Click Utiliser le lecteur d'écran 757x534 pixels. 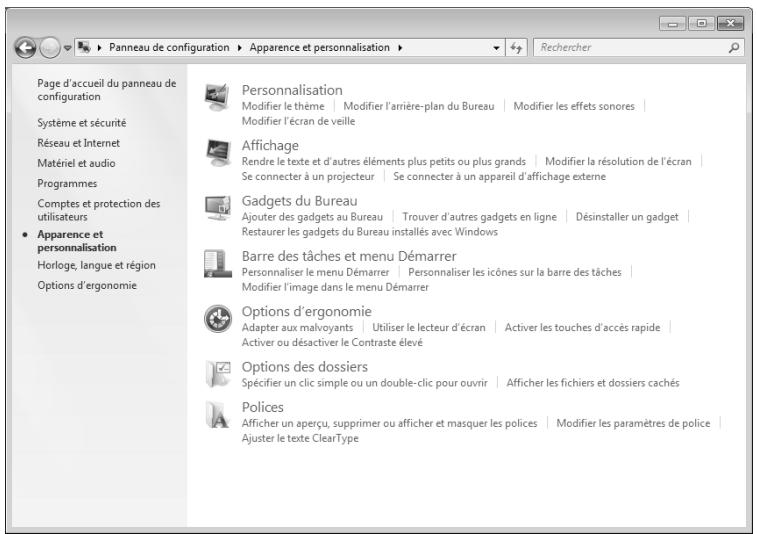429,327
